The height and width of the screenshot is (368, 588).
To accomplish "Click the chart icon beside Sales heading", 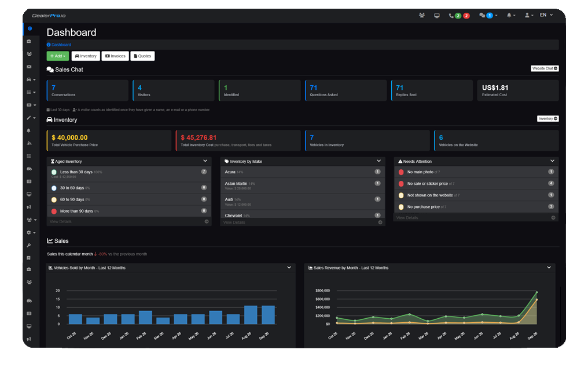I will coord(50,241).
